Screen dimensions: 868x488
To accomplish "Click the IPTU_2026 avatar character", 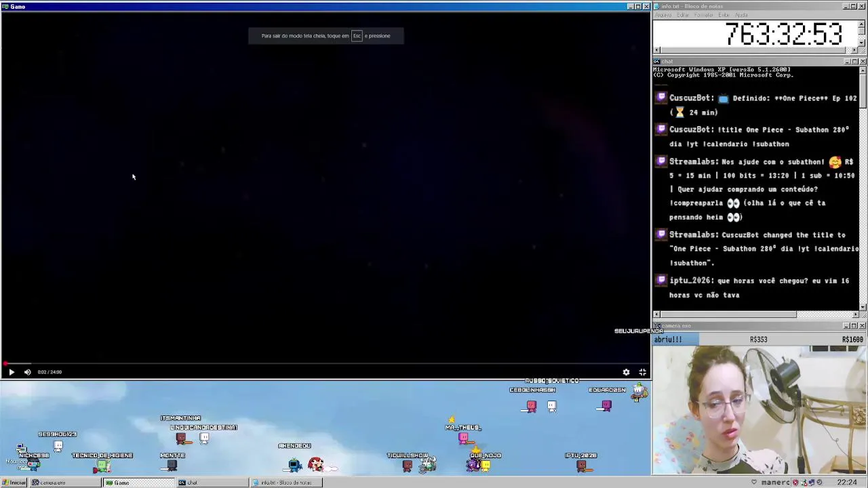I will 582,466.
